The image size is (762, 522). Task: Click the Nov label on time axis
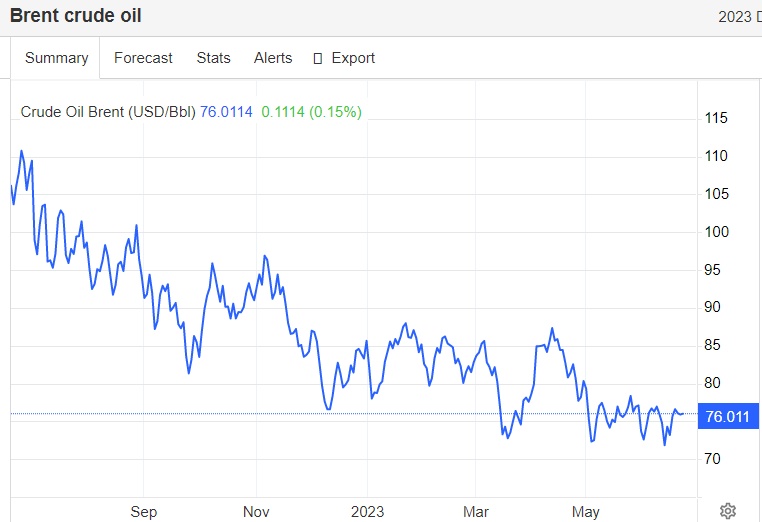click(x=257, y=512)
